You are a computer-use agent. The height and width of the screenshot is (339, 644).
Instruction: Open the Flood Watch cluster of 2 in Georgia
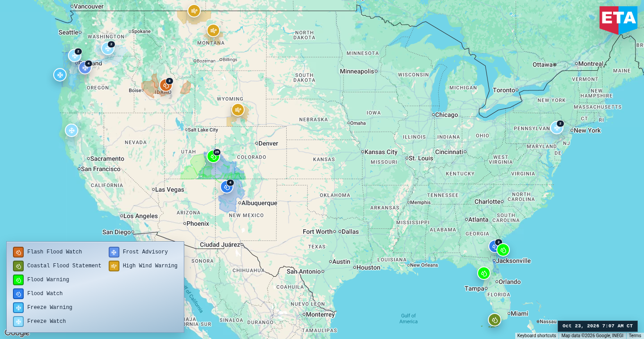(495, 246)
